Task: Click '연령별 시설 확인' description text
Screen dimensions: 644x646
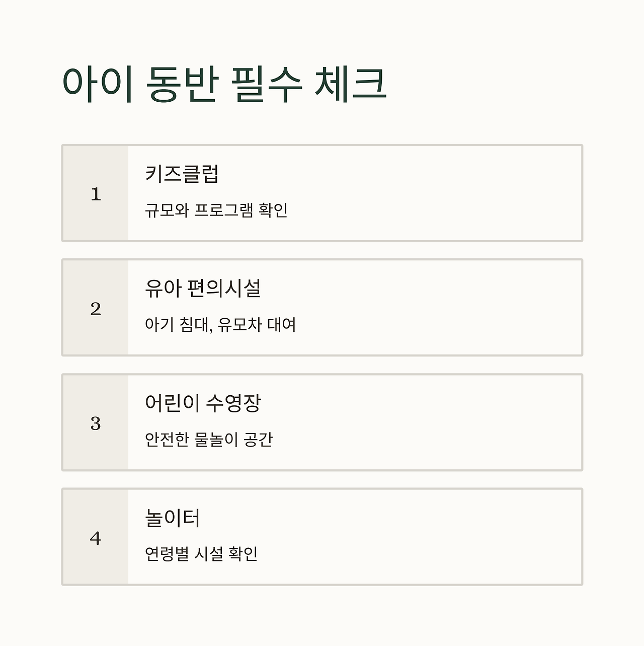Action: coord(201,554)
